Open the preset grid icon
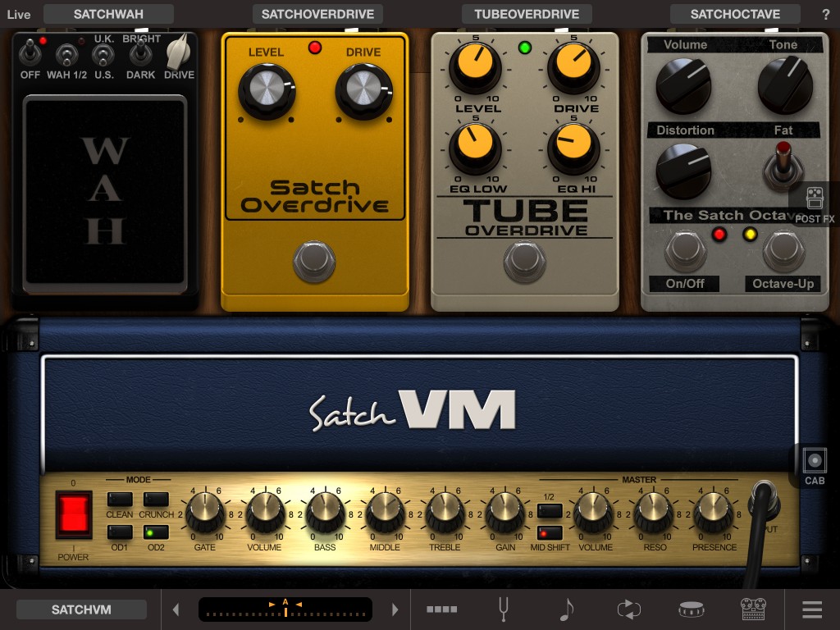840x630 pixels. tap(441, 609)
